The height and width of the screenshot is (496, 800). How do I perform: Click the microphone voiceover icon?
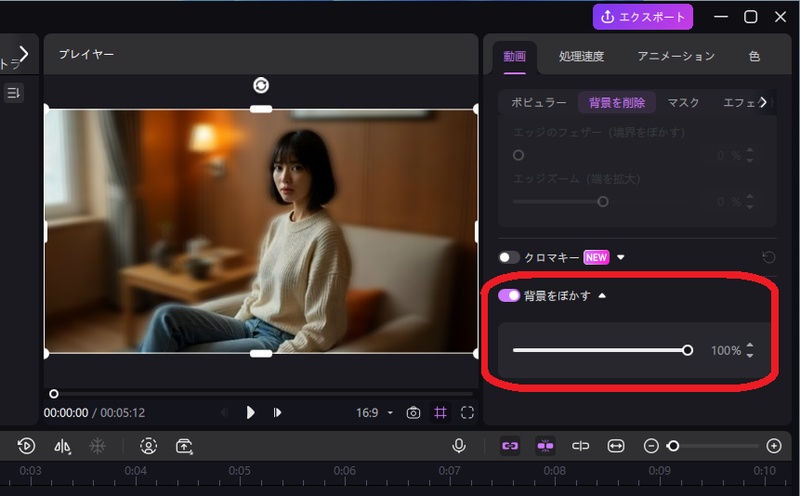click(459, 445)
